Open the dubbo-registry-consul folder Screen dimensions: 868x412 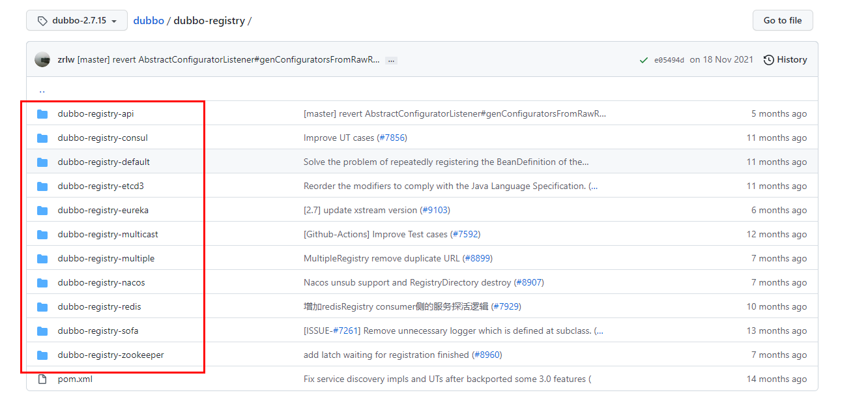103,138
